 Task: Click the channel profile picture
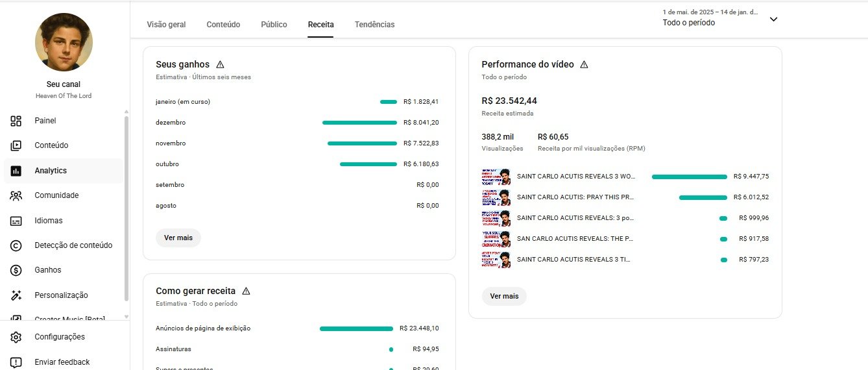64,42
